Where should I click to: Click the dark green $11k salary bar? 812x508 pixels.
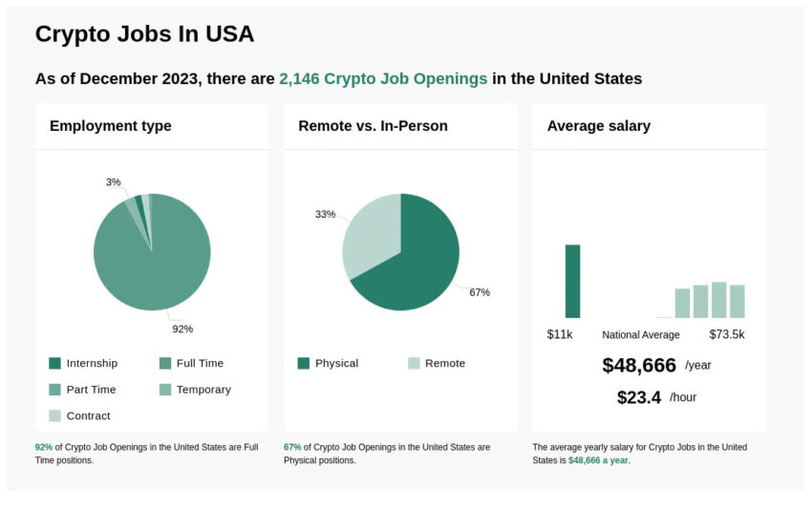(x=573, y=281)
